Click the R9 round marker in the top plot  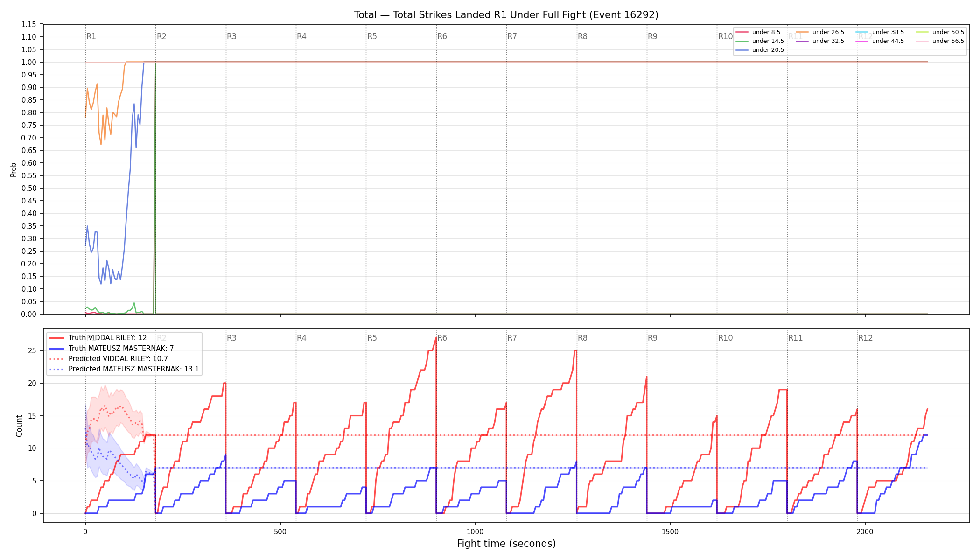pos(652,36)
